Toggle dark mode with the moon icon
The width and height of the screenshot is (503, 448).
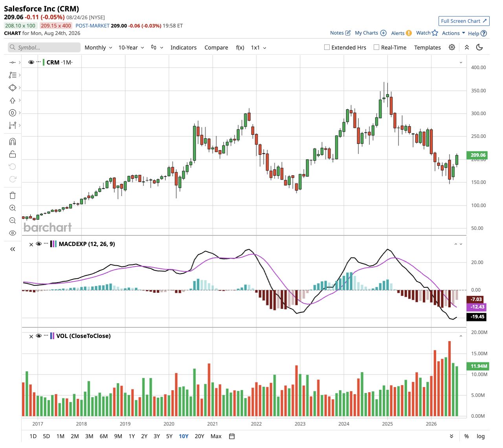point(479,47)
